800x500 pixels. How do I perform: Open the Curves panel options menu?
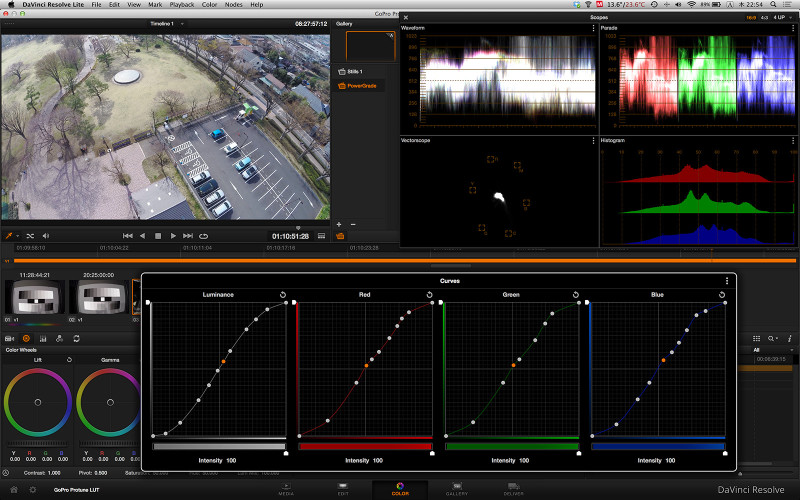click(727, 281)
